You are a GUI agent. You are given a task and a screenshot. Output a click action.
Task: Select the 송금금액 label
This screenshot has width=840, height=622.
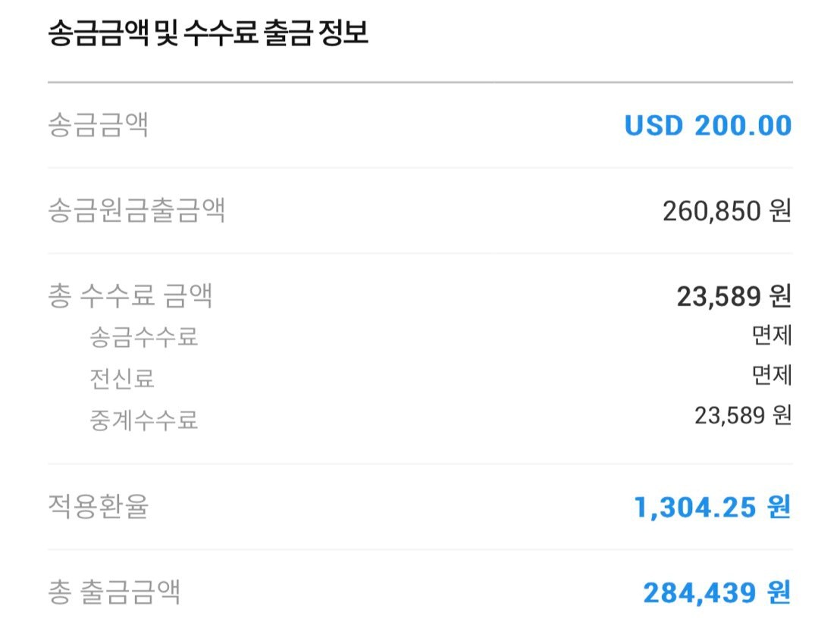pyautogui.click(x=98, y=125)
